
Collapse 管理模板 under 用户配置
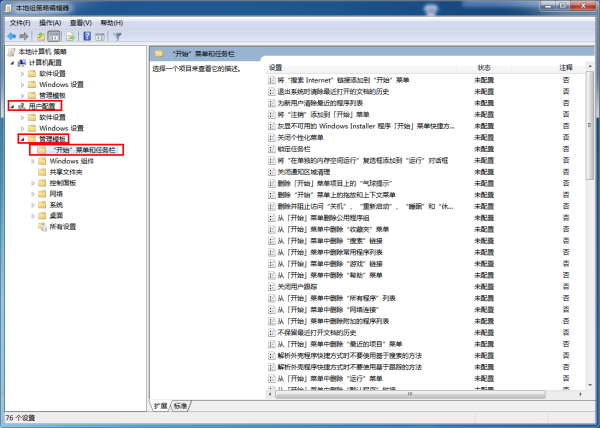(x=22, y=139)
